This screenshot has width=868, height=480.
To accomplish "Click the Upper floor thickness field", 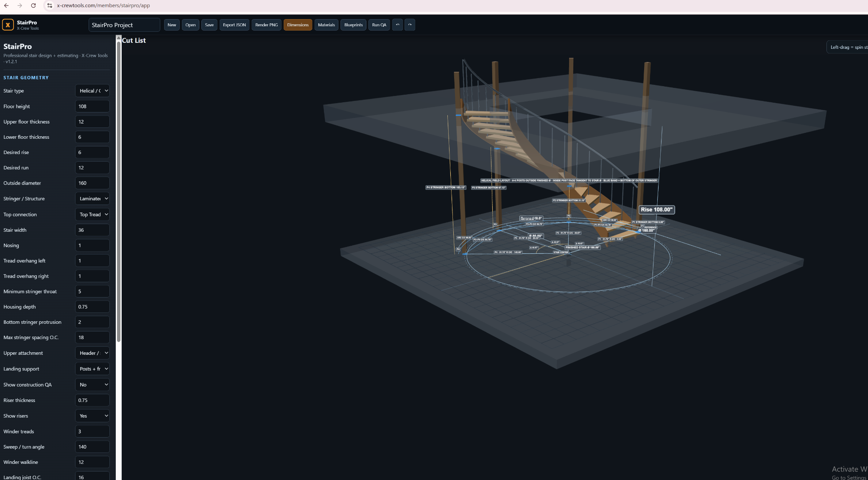I will [x=92, y=122].
